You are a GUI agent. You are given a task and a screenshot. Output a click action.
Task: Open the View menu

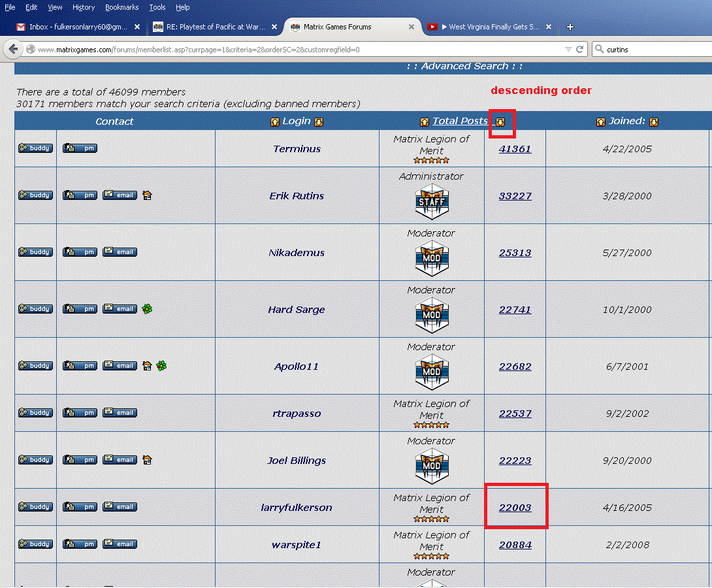pos(55,7)
